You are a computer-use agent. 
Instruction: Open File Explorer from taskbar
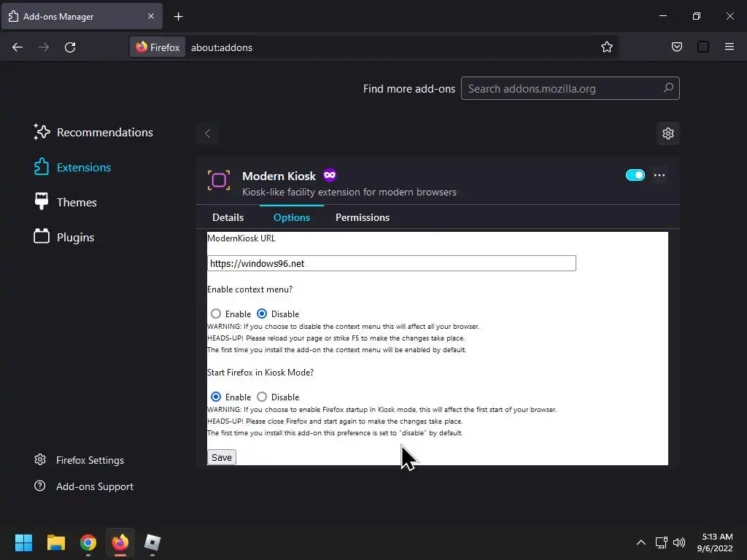55,542
